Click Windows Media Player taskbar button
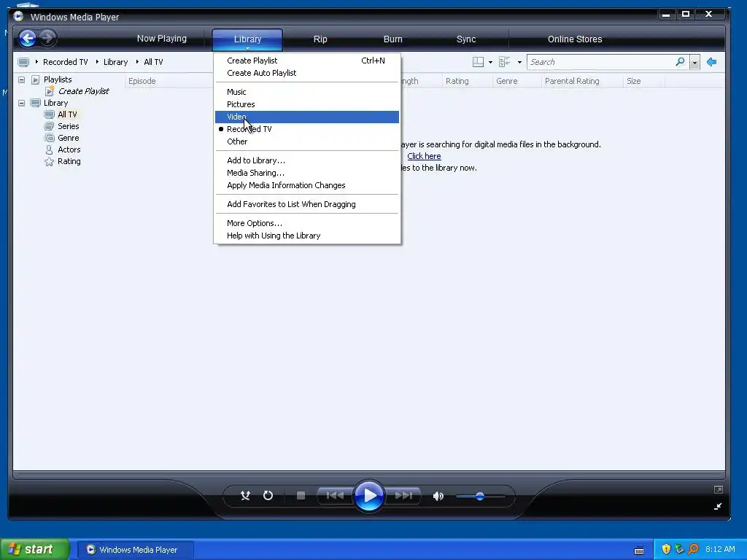Image resolution: width=747 pixels, height=560 pixels. coord(135,550)
